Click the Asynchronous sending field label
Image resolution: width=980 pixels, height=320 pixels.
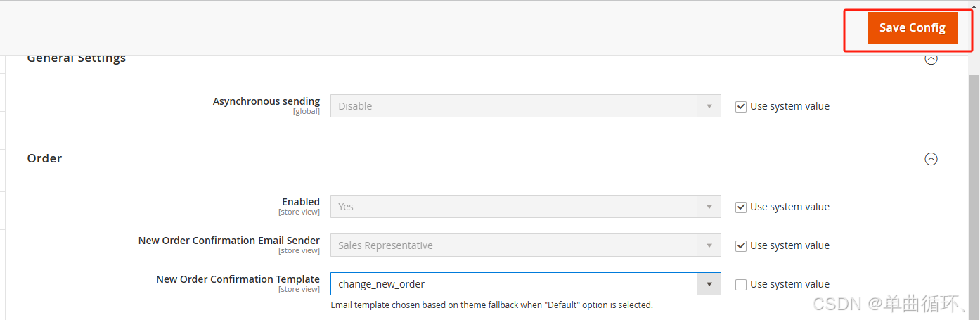click(x=266, y=101)
